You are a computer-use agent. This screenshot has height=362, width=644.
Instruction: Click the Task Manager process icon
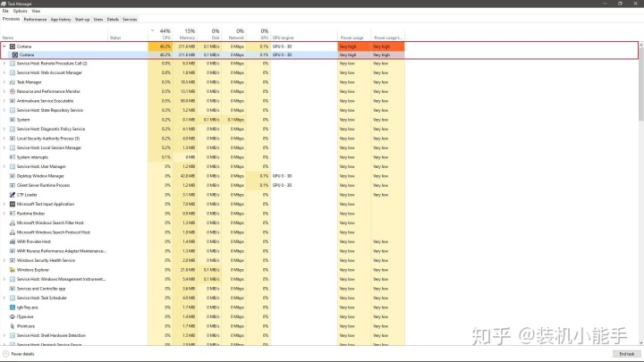pos(13,82)
